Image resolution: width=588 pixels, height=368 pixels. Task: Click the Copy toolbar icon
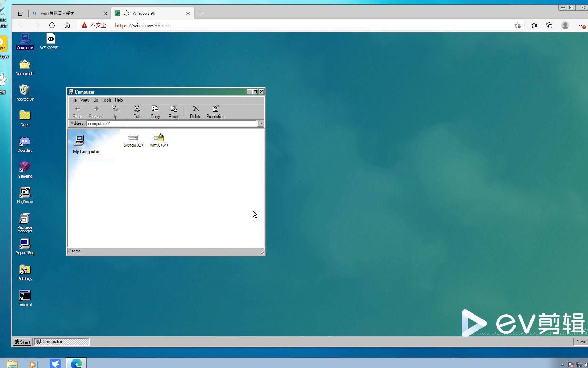(x=155, y=111)
